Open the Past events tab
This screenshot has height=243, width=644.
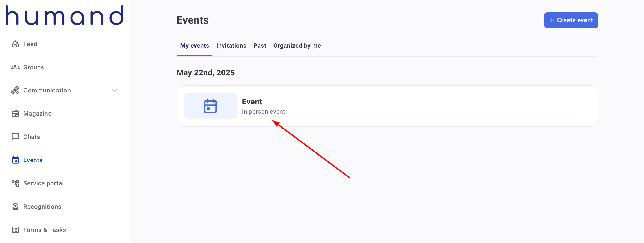pyautogui.click(x=259, y=45)
